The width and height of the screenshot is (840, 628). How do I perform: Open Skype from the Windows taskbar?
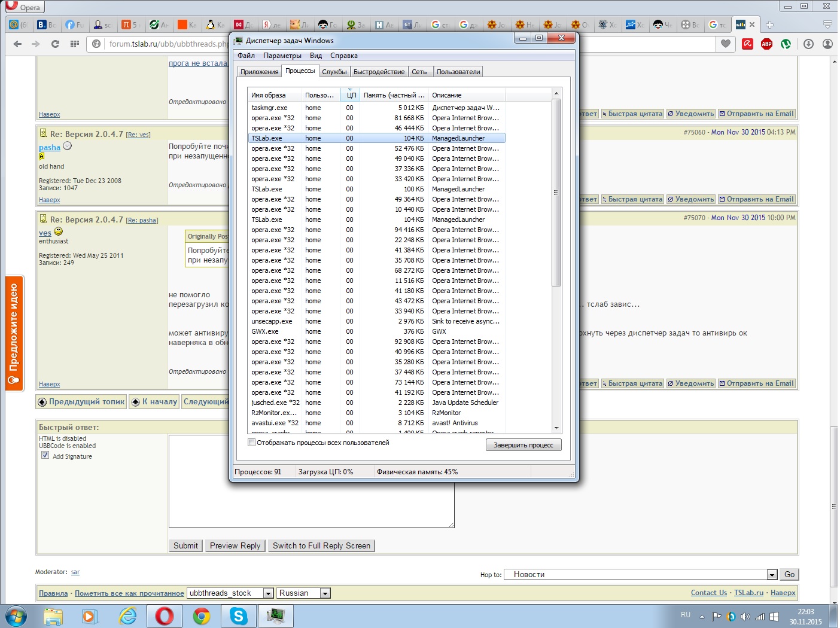coord(239,615)
